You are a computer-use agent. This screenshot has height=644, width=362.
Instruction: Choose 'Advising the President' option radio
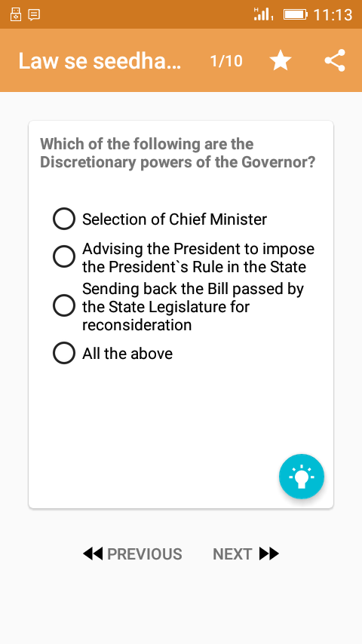tap(64, 257)
